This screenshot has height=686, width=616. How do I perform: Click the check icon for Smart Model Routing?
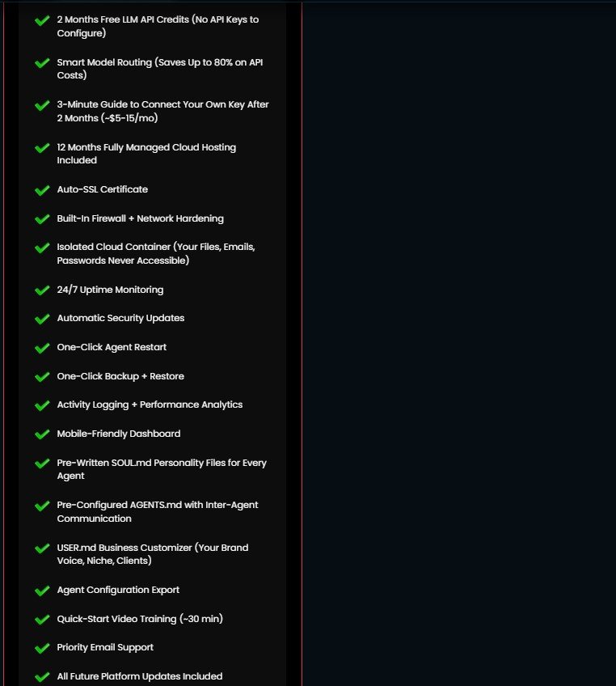point(42,63)
